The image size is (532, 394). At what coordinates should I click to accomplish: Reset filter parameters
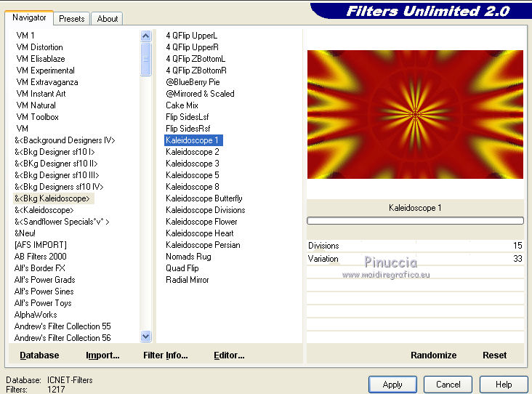point(494,355)
